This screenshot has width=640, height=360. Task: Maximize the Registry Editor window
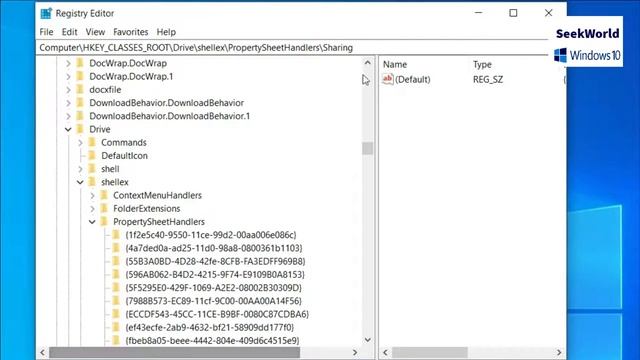[x=513, y=13]
